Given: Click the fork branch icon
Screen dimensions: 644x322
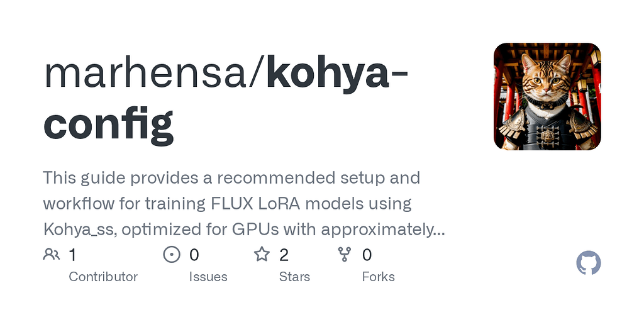Looking at the screenshot, I should (x=345, y=255).
